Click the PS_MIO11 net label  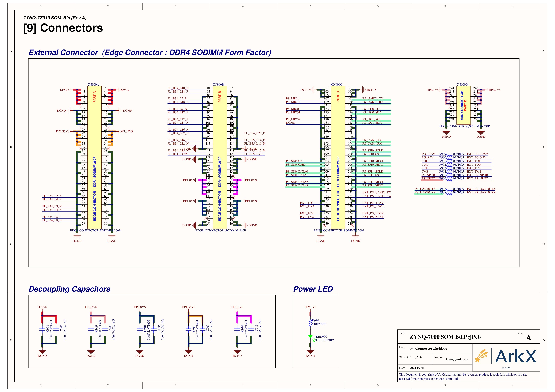pyautogui.click(x=293, y=99)
